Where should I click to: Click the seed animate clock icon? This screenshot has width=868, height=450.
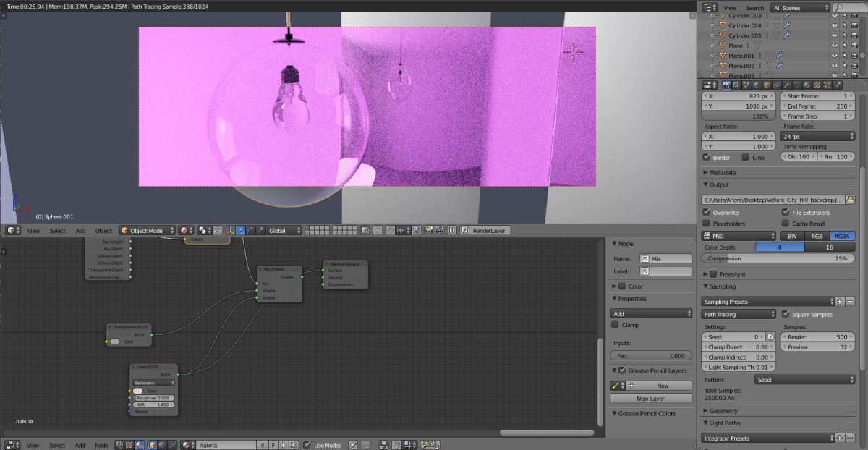pos(770,336)
